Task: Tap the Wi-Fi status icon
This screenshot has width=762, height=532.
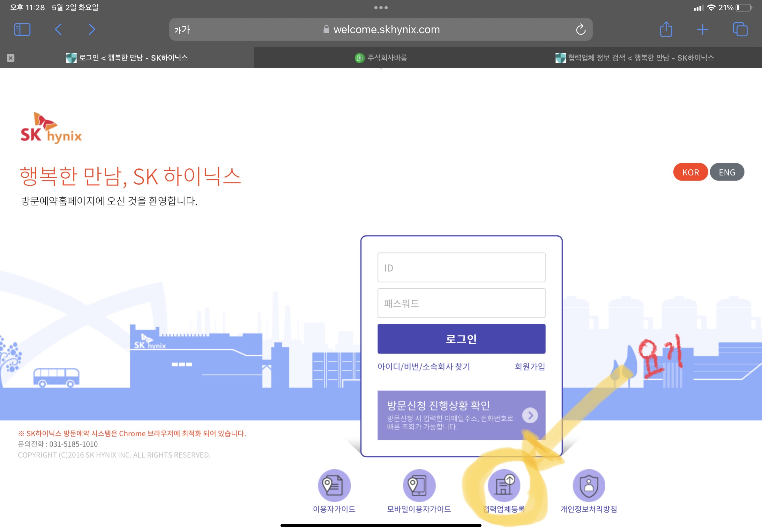Action: pos(711,8)
